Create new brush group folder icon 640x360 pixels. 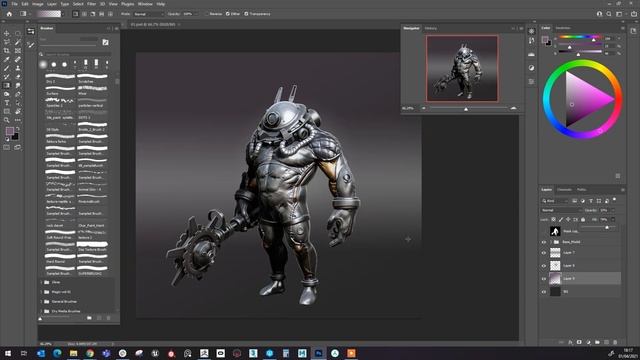coord(89,318)
